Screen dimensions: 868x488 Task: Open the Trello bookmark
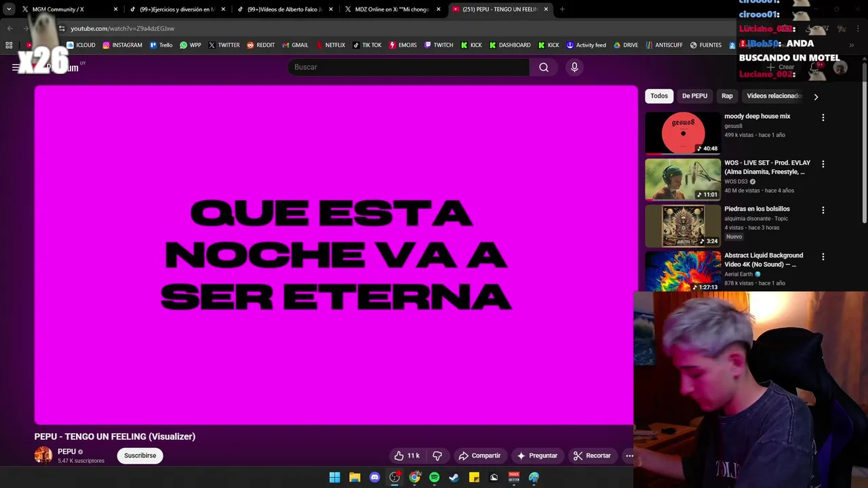coord(161,45)
